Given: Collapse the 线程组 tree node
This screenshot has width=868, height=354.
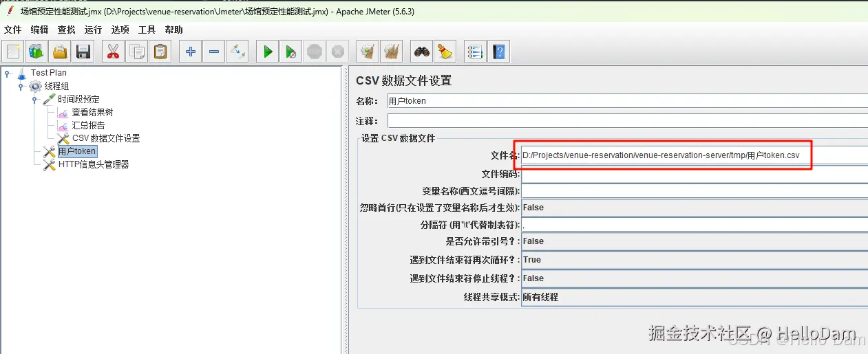Looking at the screenshot, I should (x=21, y=86).
